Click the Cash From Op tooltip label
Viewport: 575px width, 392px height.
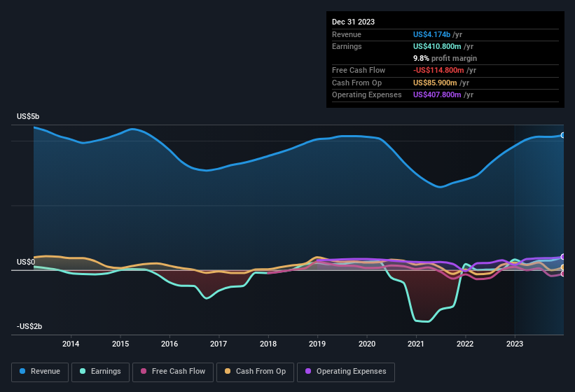[356, 83]
